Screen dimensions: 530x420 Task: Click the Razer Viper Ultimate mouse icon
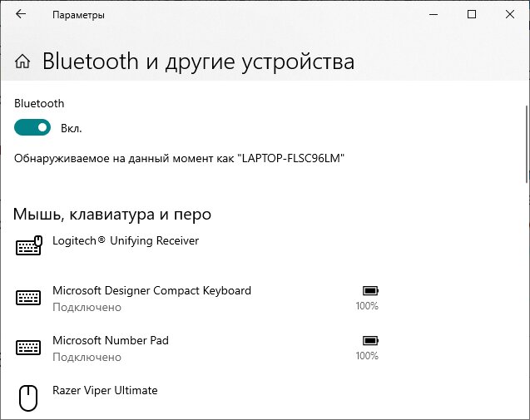[x=28, y=398]
